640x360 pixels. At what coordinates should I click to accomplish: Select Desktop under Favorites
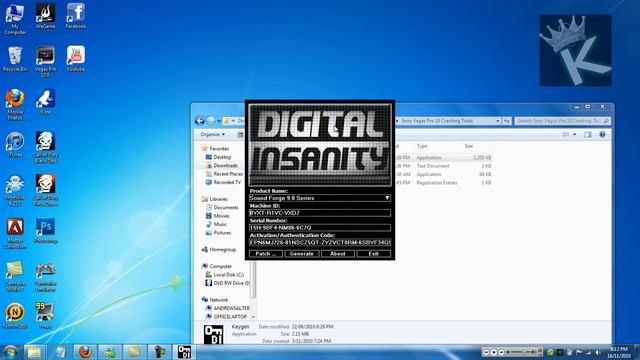coord(222,157)
